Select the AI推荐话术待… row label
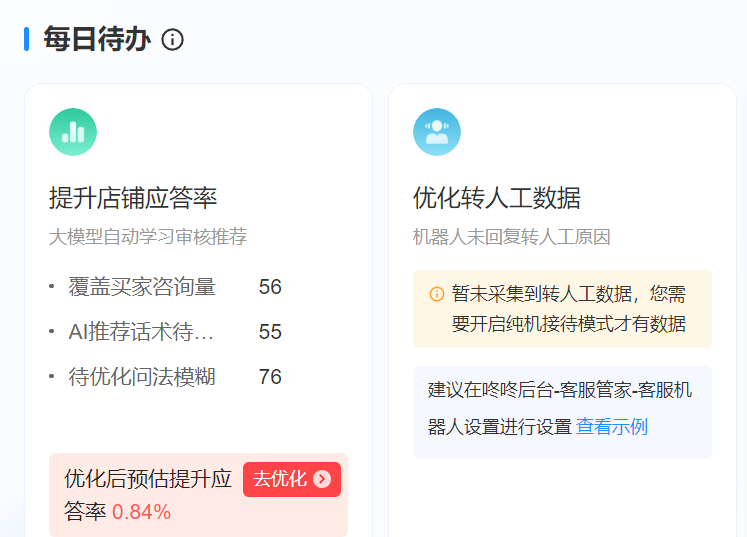747x537 pixels. click(x=141, y=332)
